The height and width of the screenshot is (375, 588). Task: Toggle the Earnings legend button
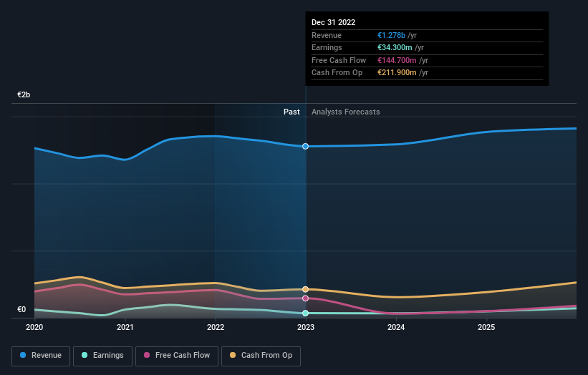(102, 356)
